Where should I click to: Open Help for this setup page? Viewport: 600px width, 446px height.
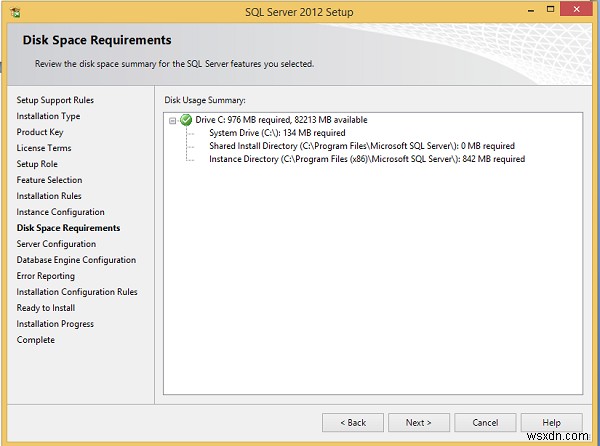pyautogui.click(x=551, y=423)
